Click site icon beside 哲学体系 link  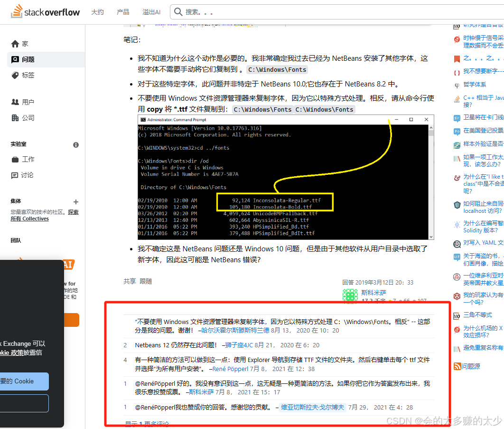tap(457, 86)
